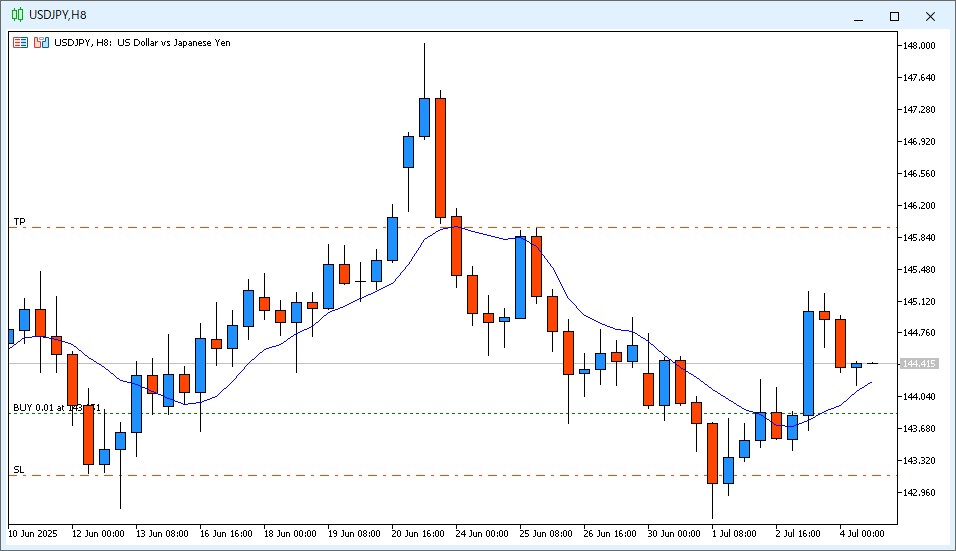This screenshot has height=551, width=956.
Task: Click the 13 Jun 08:00 time label
Action: pos(162,534)
